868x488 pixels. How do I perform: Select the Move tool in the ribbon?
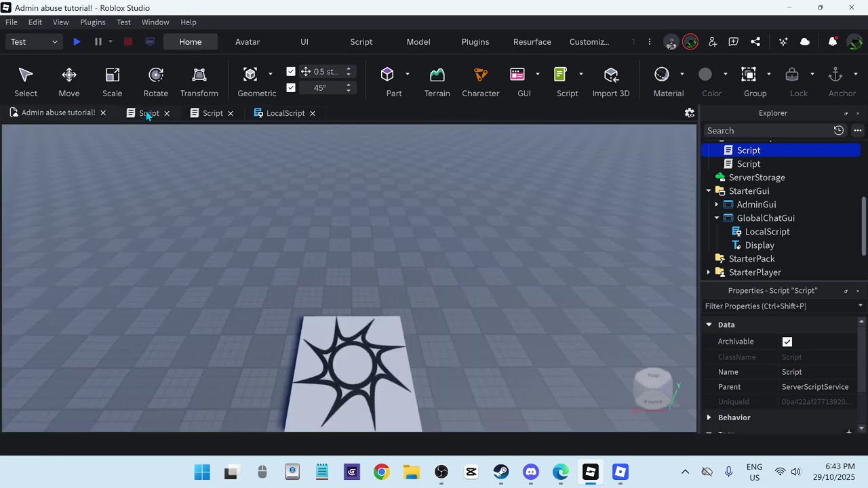pos(68,81)
